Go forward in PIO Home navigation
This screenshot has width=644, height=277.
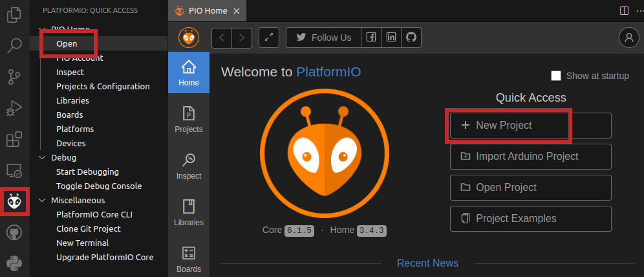tap(242, 38)
